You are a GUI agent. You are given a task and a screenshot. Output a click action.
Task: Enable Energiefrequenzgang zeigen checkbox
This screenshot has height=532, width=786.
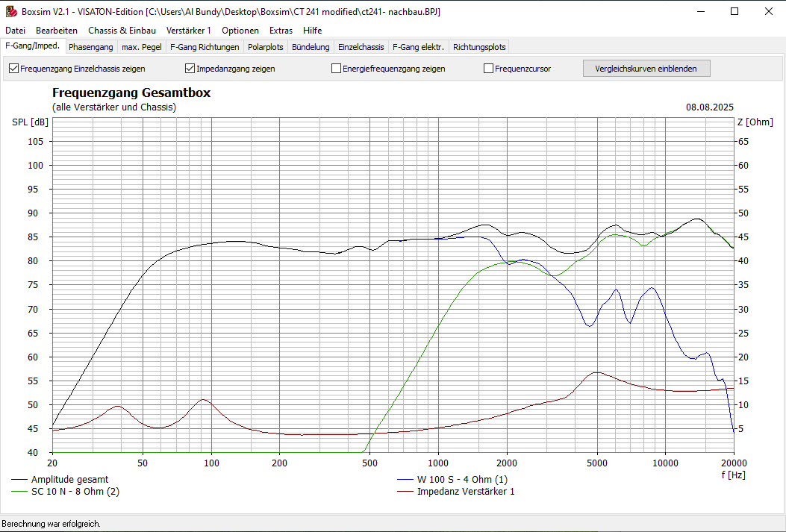(337, 69)
